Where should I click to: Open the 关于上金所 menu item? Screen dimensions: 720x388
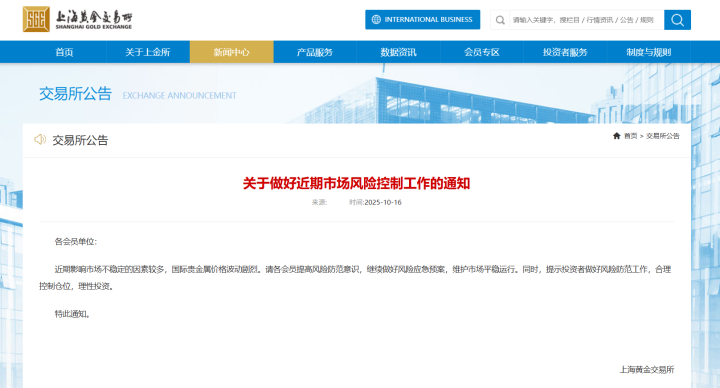click(148, 52)
